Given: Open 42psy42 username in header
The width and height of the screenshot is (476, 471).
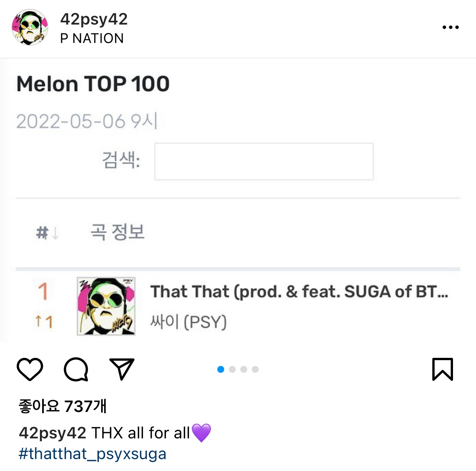Looking at the screenshot, I should click(94, 19).
